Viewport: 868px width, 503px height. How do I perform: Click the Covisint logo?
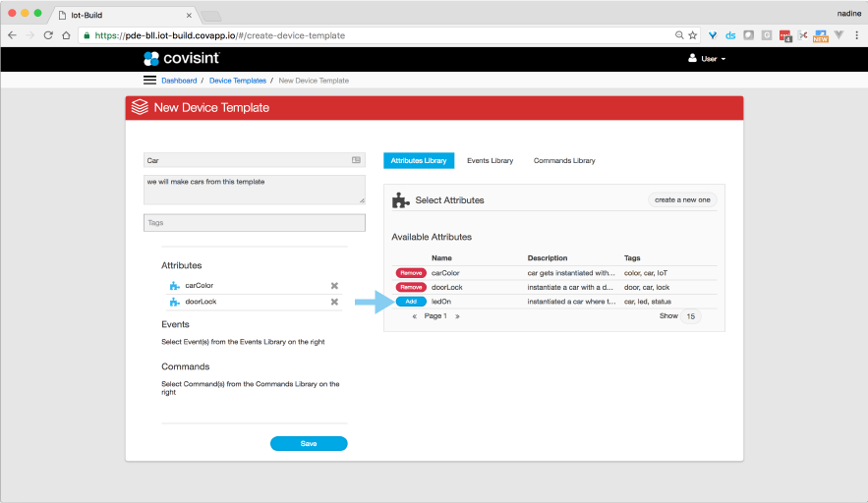click(175, 59)
